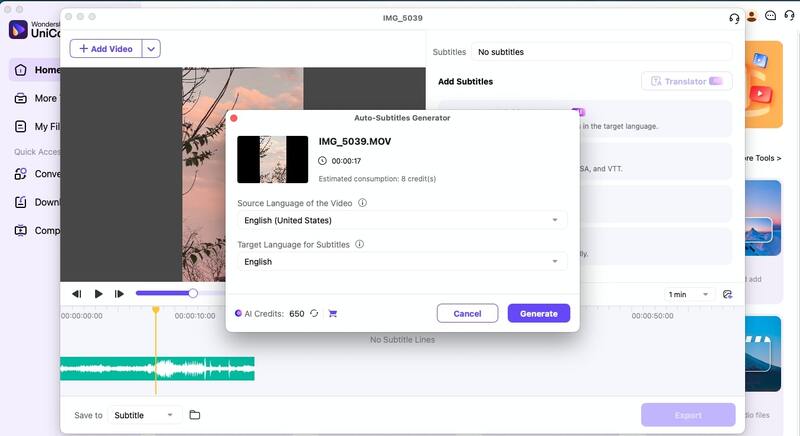Click the IMG_5039.MOV video thumbnail
This screenshot has height=436, width=800.
point(272,159)
